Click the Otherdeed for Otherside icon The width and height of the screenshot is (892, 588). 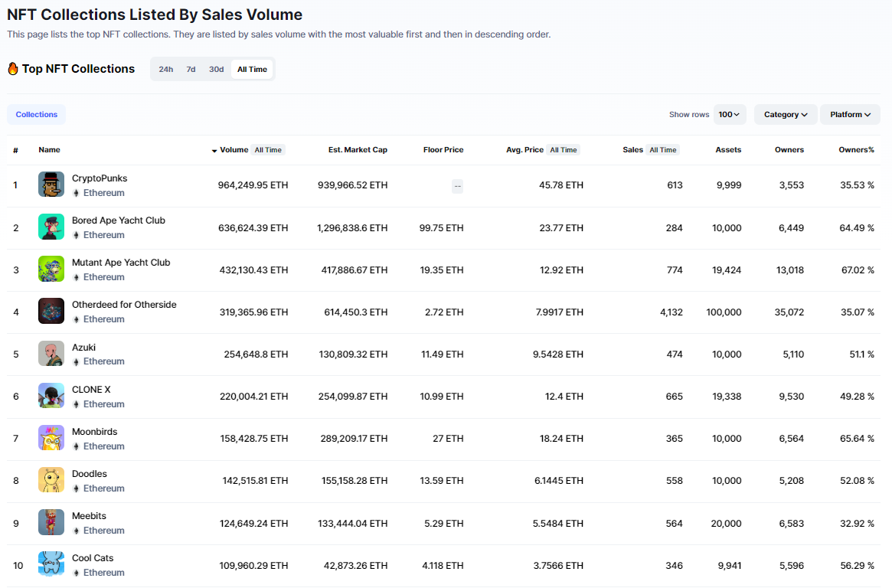click(51, 311)
